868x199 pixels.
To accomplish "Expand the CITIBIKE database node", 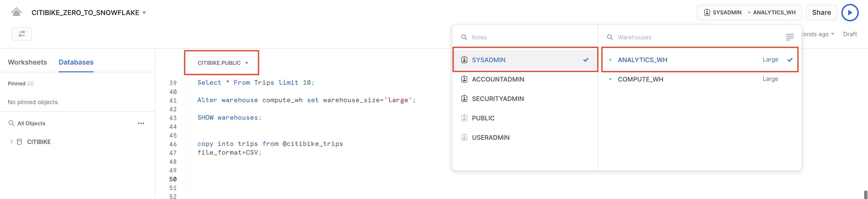I will [11, 142].
